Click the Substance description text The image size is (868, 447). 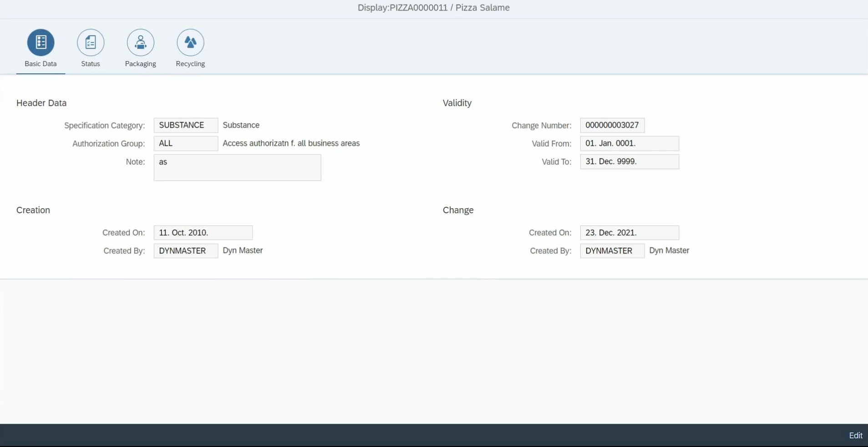(x=241, y=125)
